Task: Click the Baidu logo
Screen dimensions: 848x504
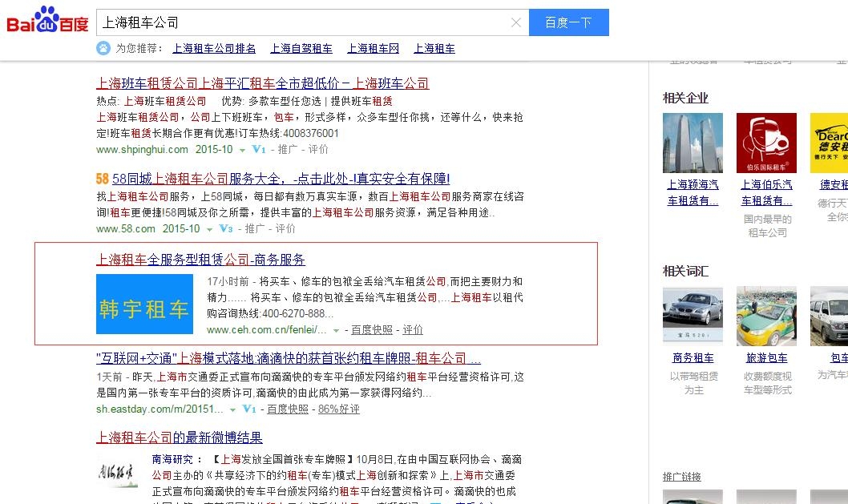Action: tap(47, 22)
